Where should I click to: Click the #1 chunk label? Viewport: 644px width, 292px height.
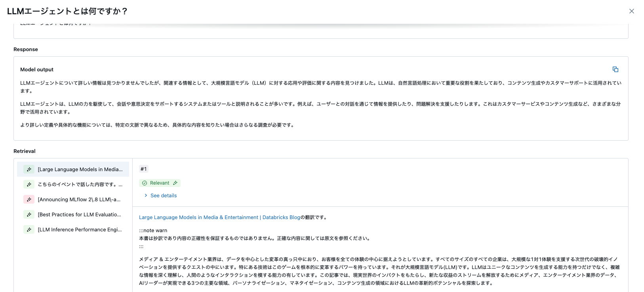(143, 169)
